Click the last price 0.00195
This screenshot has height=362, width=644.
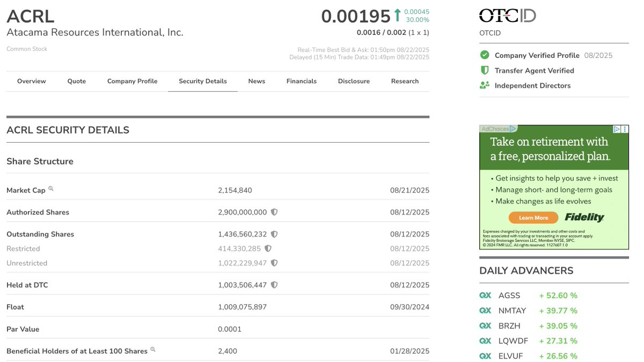point(356,16)
